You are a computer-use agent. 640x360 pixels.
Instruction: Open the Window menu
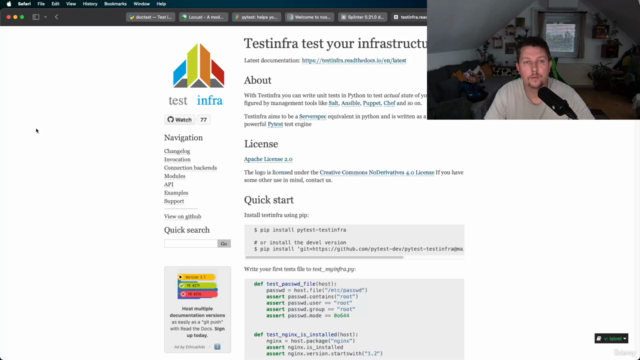pyautogui.click(x=142, y=4)
